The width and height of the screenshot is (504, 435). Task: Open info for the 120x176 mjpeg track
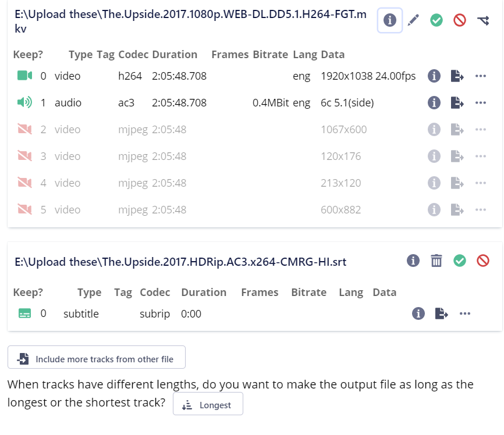coord(434,156)
